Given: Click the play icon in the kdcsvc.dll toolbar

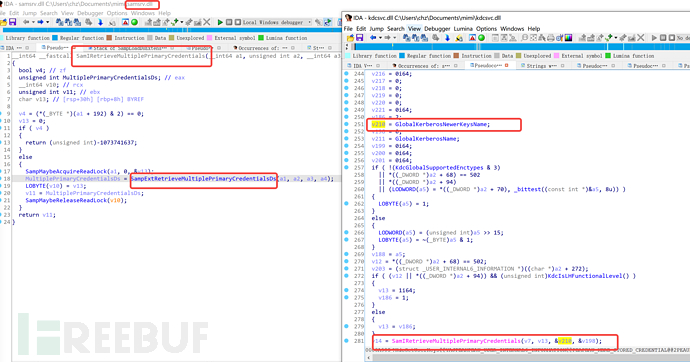Looking at the screenshot, I should click(x=654, y=38).
